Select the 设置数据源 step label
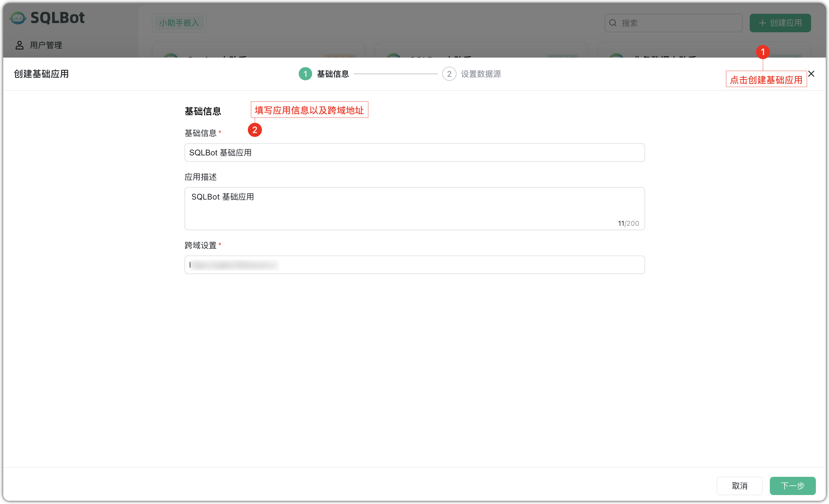The width and height of the screenshot is (829, 504). 480,74
